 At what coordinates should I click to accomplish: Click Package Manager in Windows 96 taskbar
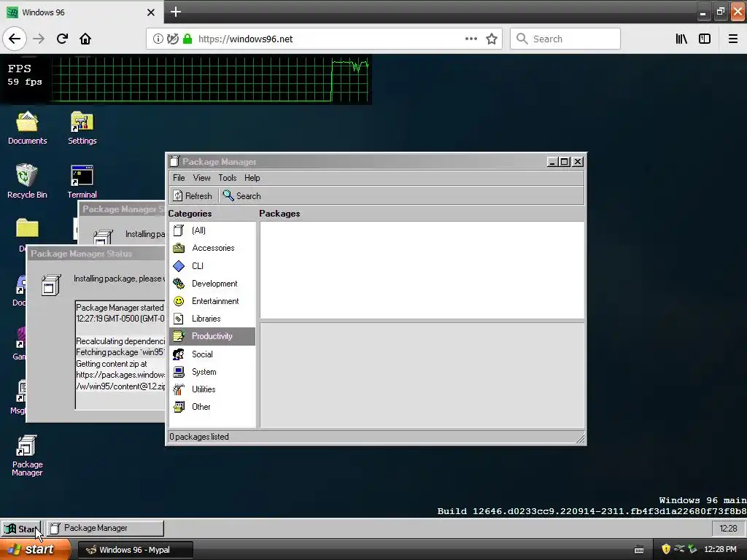tap(105, 528)
